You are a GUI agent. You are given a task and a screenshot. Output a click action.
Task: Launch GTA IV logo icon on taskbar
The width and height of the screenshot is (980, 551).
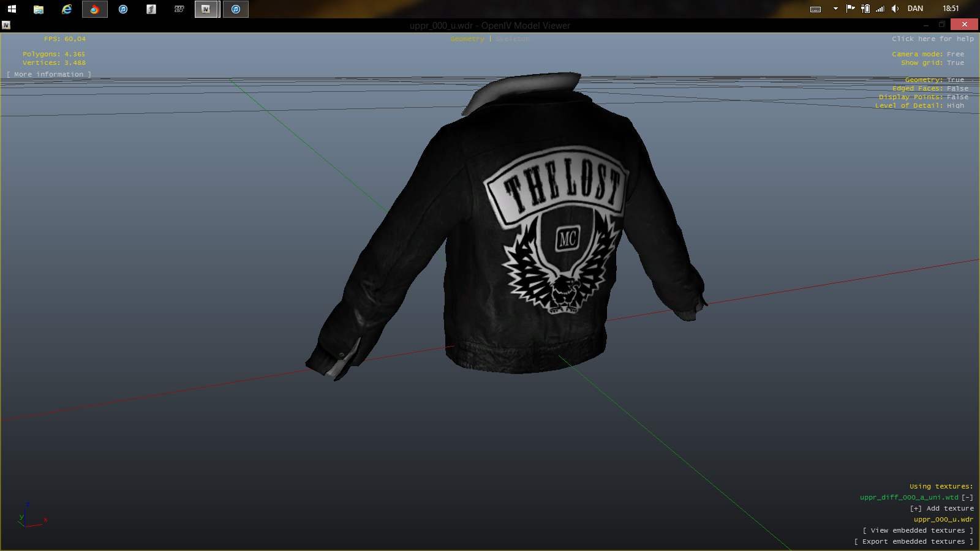tap(179, 9)
